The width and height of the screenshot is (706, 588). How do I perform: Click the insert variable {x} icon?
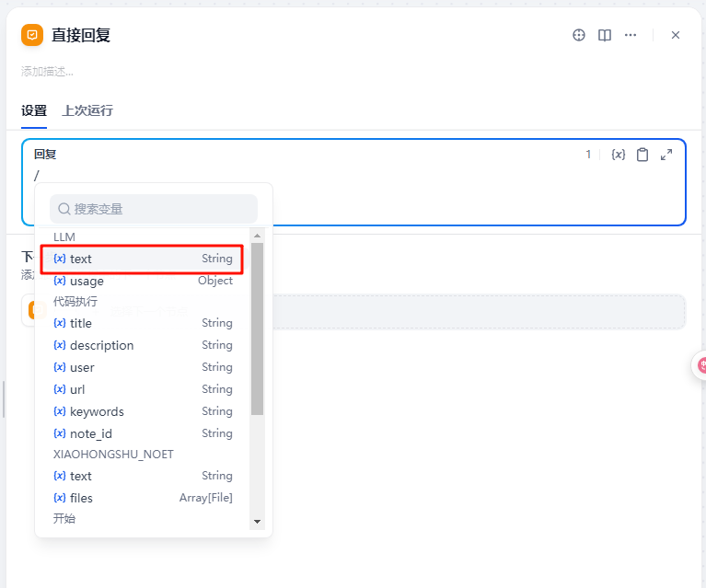tap(618, 155)
